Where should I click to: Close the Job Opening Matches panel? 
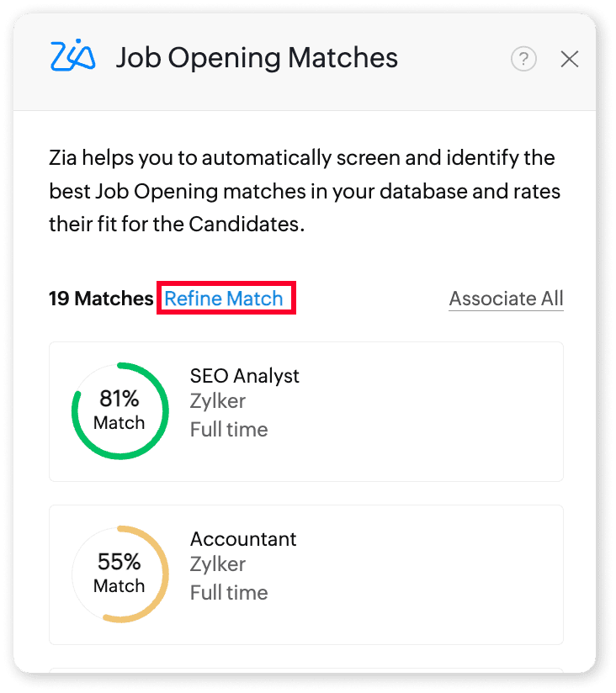tap(570, 59)
